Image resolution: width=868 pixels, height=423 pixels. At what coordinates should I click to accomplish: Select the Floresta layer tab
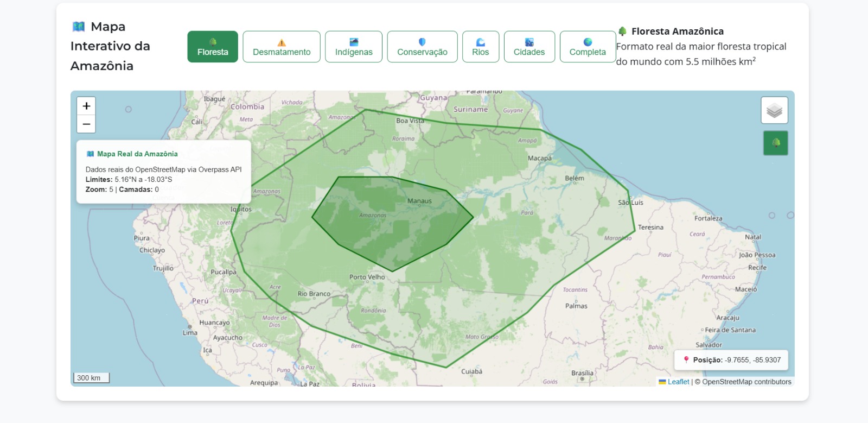213,47
